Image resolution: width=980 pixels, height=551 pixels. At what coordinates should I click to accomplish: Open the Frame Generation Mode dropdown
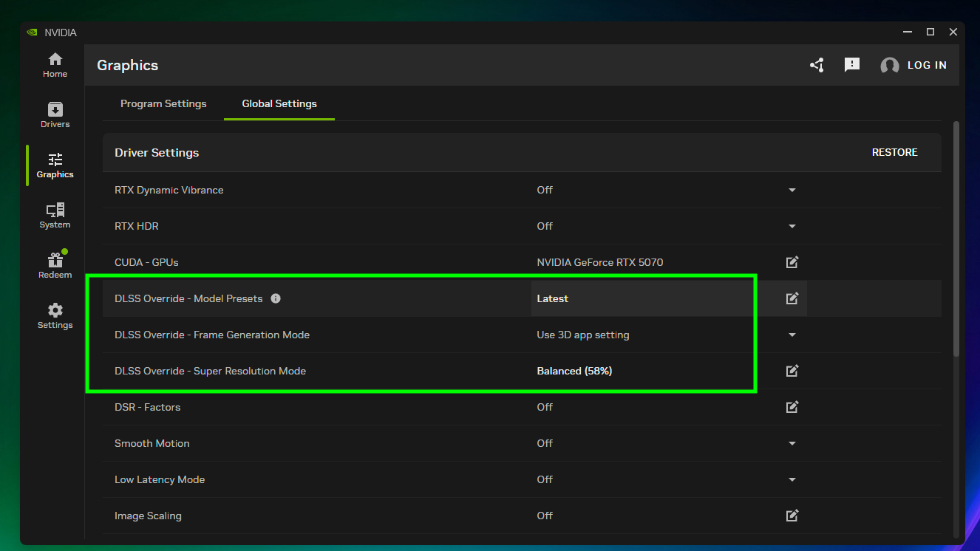pos(792,335)
